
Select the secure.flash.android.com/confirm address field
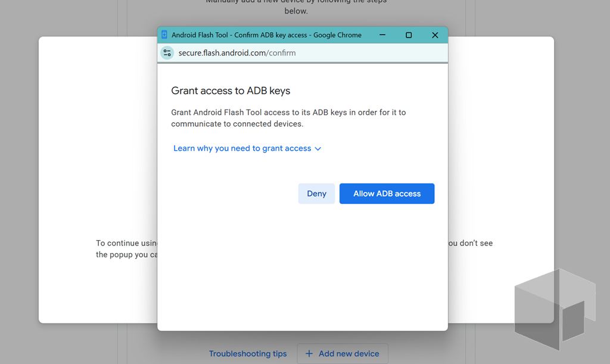coord(237,53)
